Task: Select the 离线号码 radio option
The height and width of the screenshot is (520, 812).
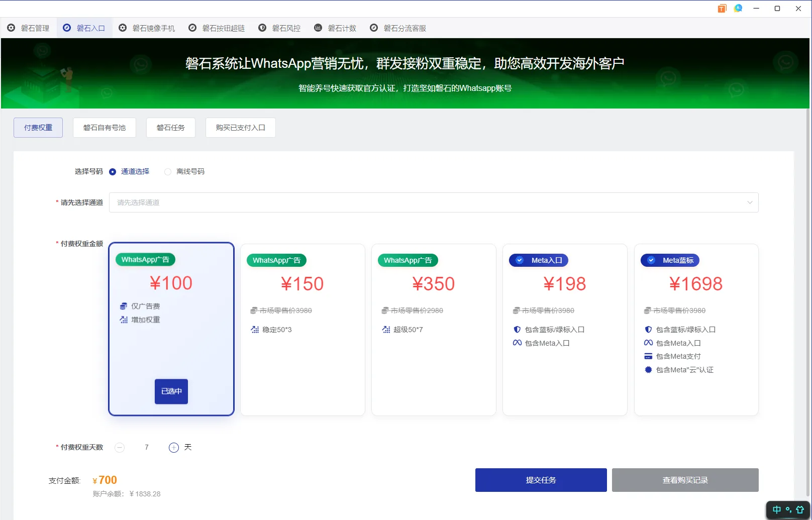Action: (x=167, y=171)
